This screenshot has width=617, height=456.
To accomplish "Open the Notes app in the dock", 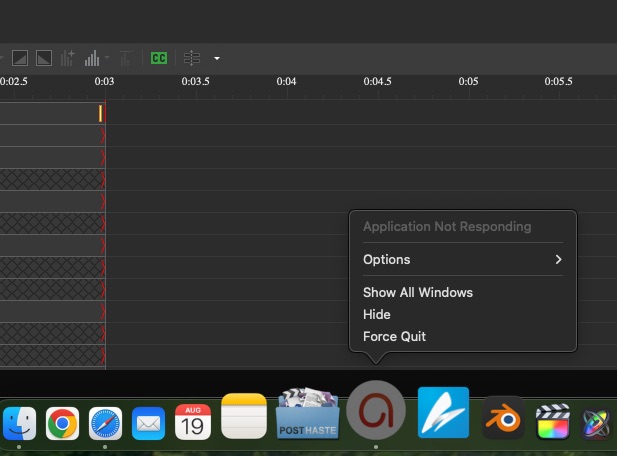I will (x=244, y=416).
